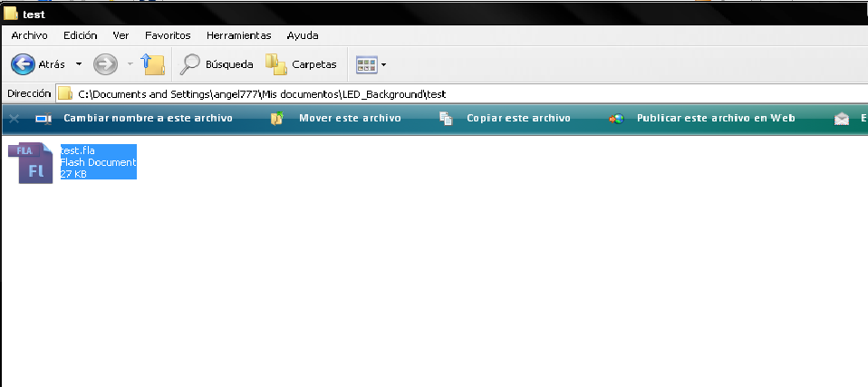The image size is (868, 387).
Task: Expand the view mode dropdown arrow
Action: click(383, 64)
